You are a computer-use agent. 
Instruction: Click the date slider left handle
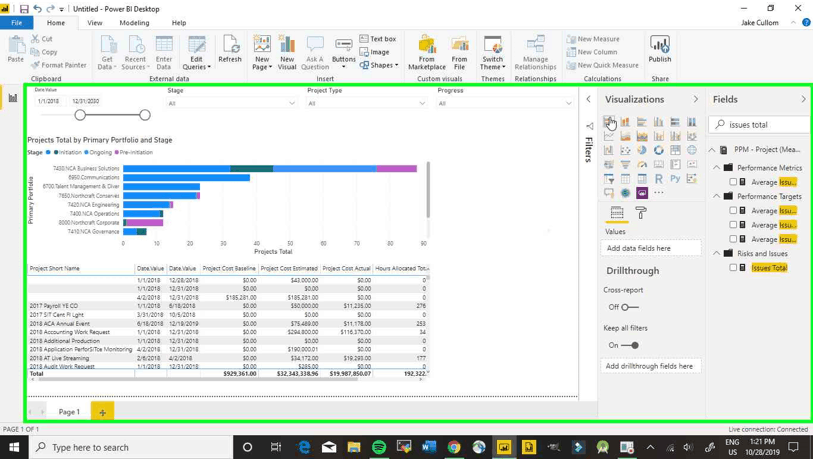pos(80,115)
